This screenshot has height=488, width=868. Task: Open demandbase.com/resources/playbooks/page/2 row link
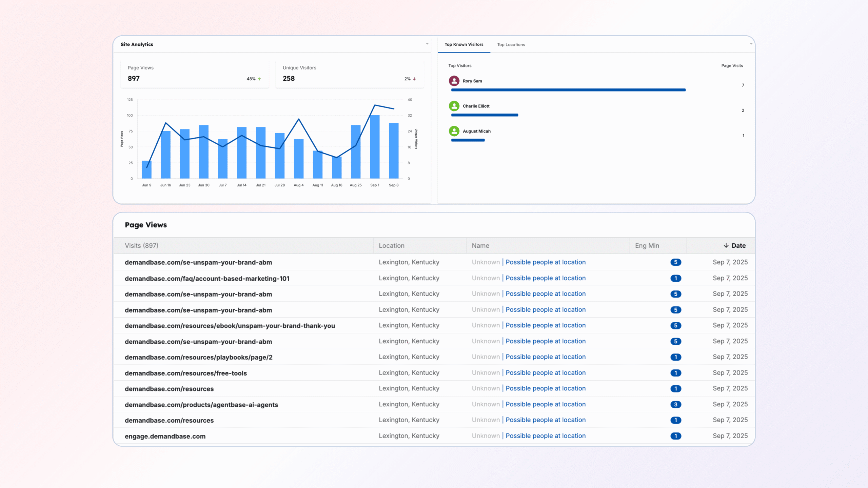(x=198, y=357)
